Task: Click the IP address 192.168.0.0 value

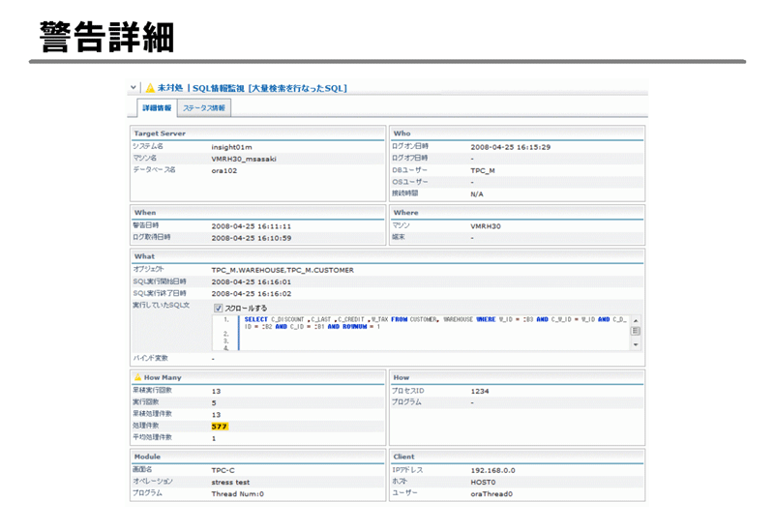Action: click(492, 470)
